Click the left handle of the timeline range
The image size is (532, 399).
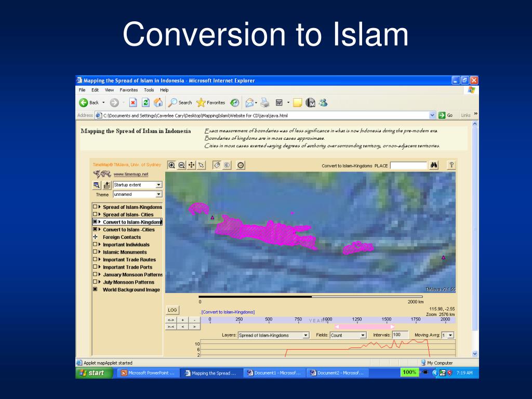(x=337, y=327)
